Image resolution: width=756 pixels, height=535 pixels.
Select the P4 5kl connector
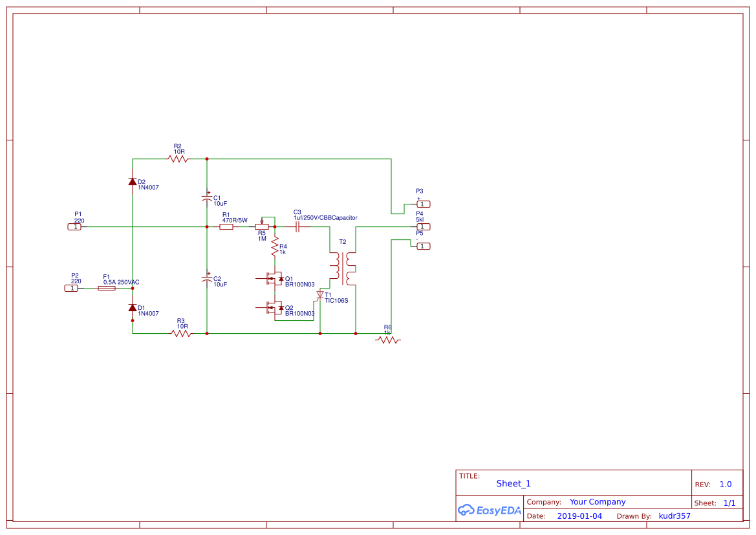pyautogui.click(x=423, y=226)
